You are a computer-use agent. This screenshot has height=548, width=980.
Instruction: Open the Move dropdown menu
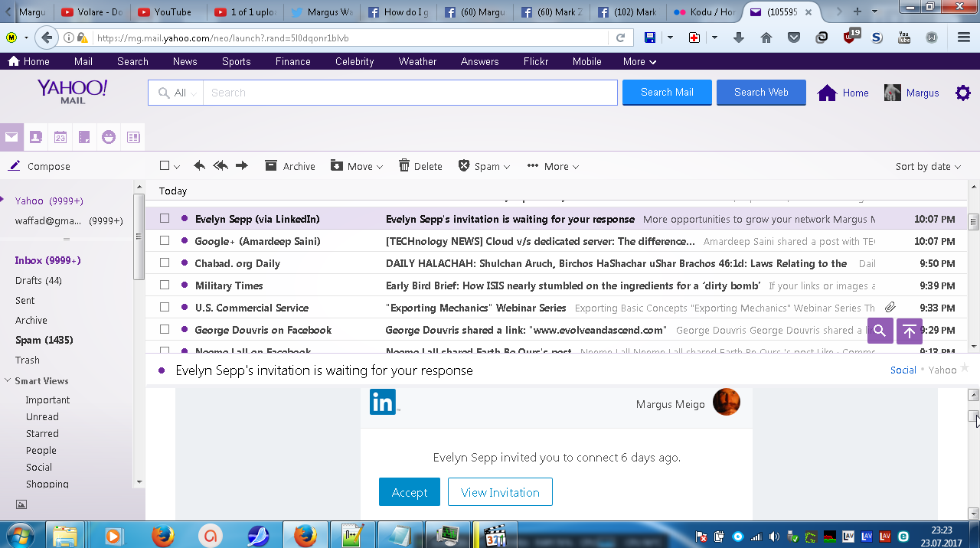[357, 167]
